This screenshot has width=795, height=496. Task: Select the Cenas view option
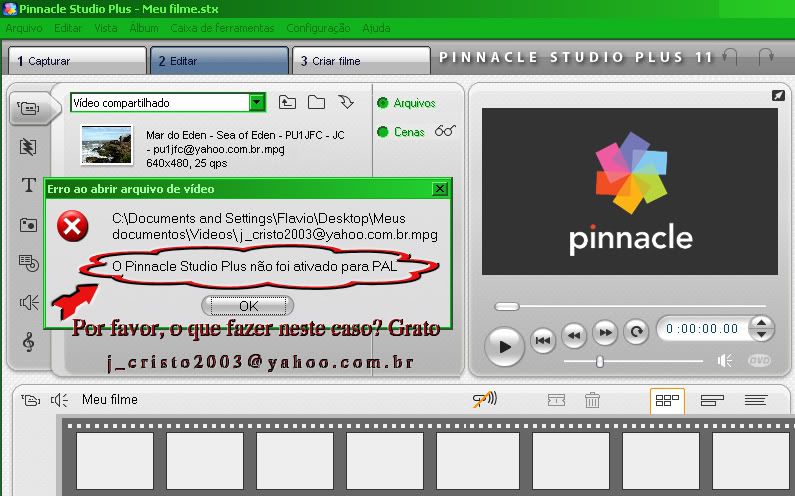coord(401,132)
